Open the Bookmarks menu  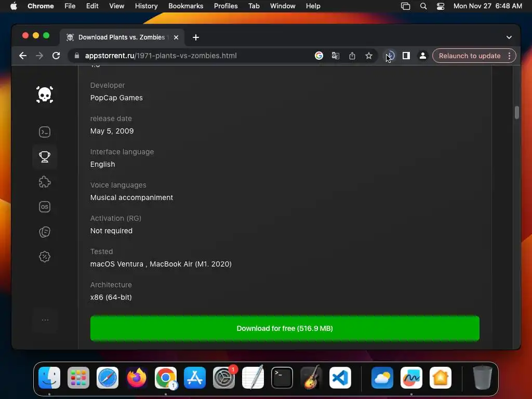tap(185, 6)
